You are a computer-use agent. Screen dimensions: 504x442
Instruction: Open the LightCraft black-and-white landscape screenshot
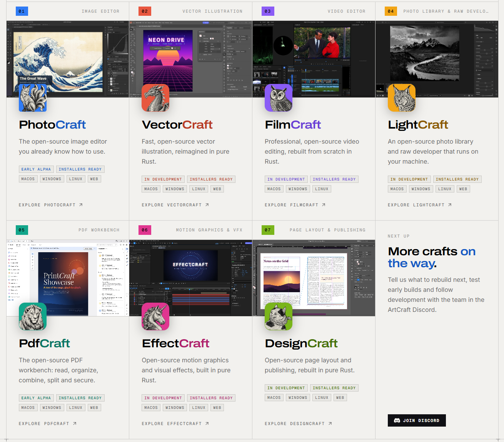pyautogui.click(x=437, y=59)
